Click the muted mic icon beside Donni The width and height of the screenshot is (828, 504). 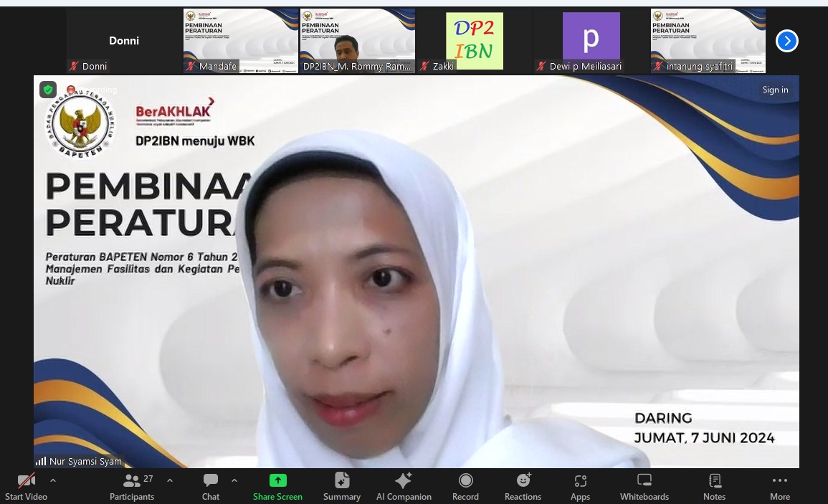pos(74,66)
